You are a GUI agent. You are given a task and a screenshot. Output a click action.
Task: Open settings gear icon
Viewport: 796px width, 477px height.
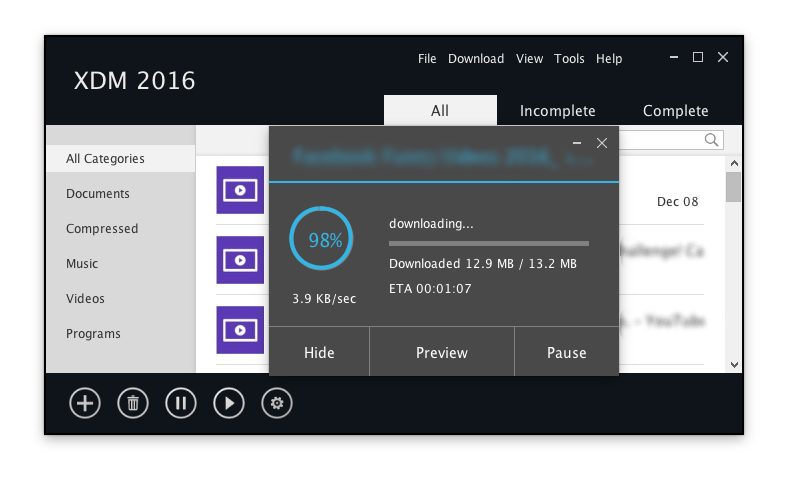coord(277,403)
